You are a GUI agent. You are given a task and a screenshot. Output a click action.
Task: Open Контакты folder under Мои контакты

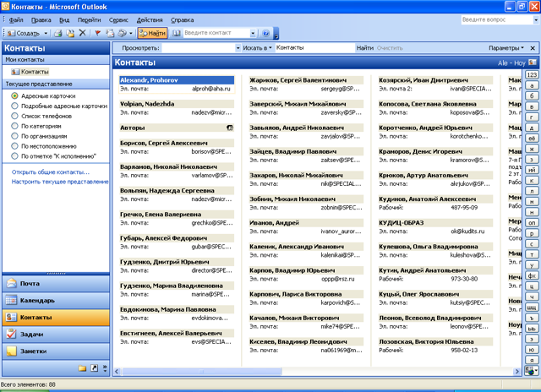click(x=30, y=72)
